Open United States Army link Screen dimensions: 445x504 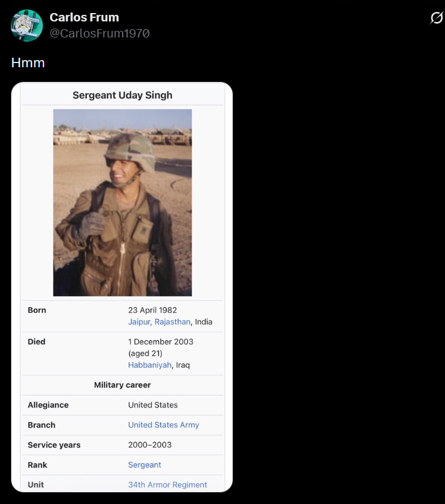point(164,425)
